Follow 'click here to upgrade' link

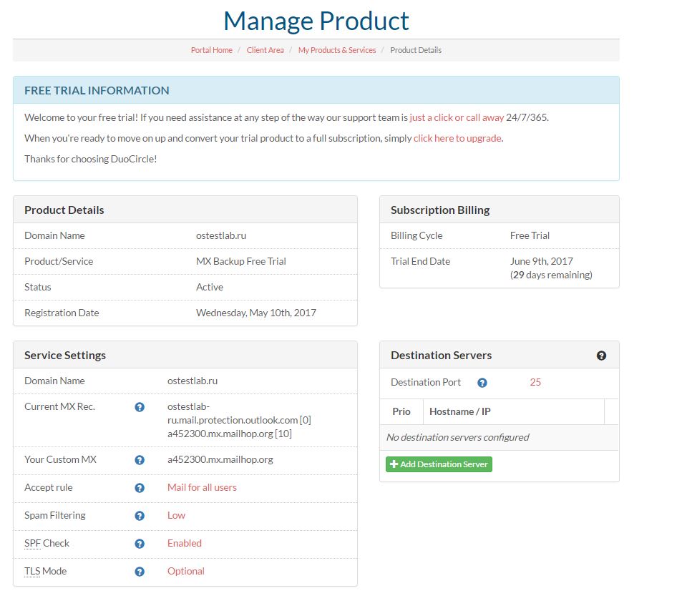click(x=457, y=138)
